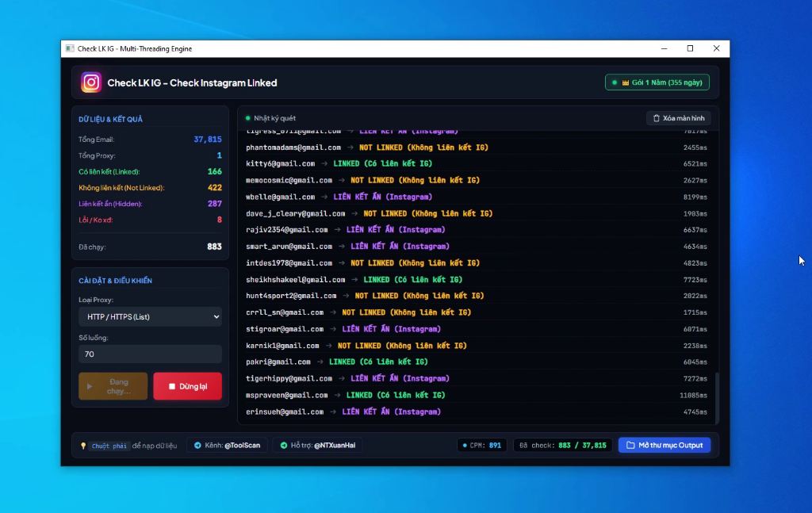Image resolution: width=812 pixels, height=513 pixels.
Task: Select the Liên kết ẩn (Hidden) count 287
Action: [x=214, y=204]
